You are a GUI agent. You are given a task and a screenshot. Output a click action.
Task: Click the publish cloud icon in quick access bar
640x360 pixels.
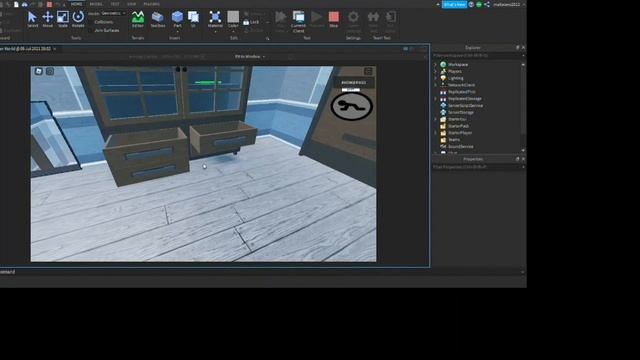tap(24, 4)
